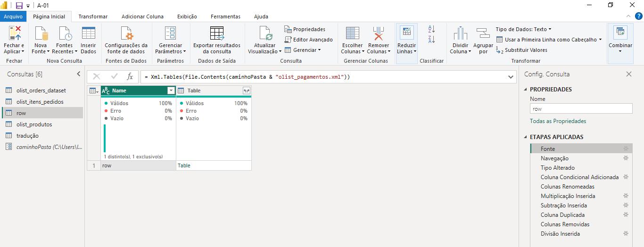The image size is (644, 247).
Task: Click Usar a Primeira Linha como Cabeçalho
Action: tap(549, 40)
